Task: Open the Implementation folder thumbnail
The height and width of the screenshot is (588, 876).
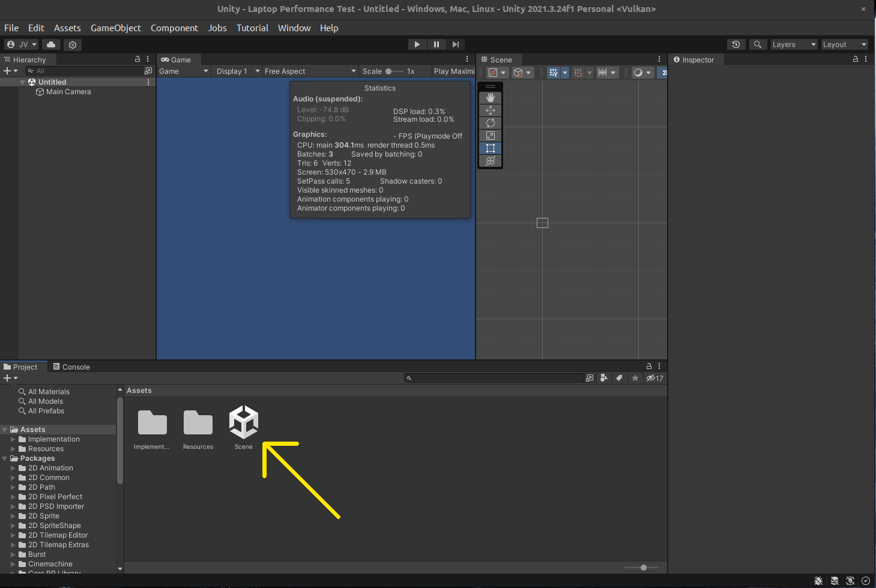Action: click(x=152, y=428)
